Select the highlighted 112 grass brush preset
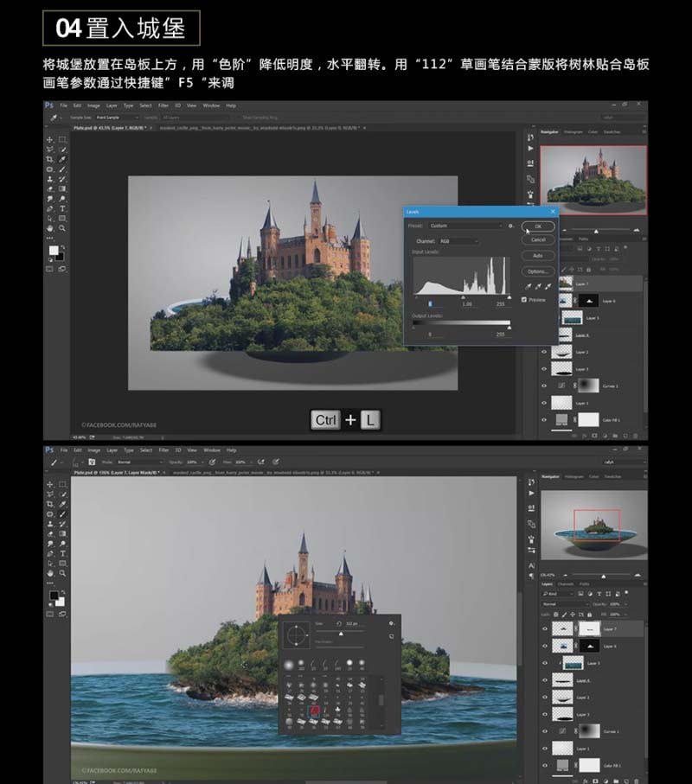Viewport: 692px width, 784px height. [x=314, y=710]
